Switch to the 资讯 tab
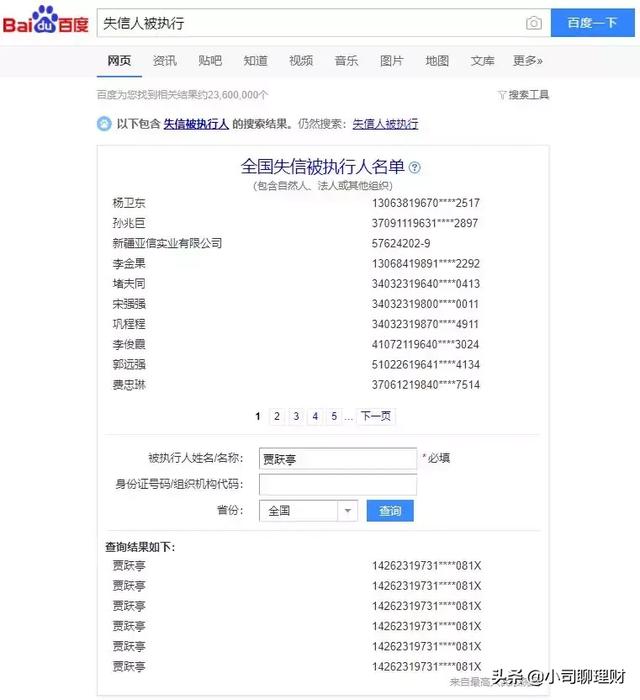This screenshot has width=640, height=700. point(165,61)
